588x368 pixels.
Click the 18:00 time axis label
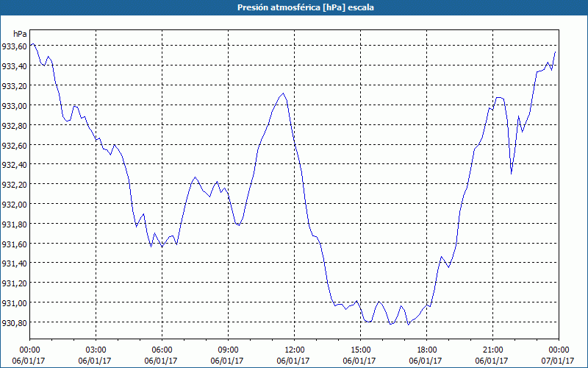tap(426, 350)
